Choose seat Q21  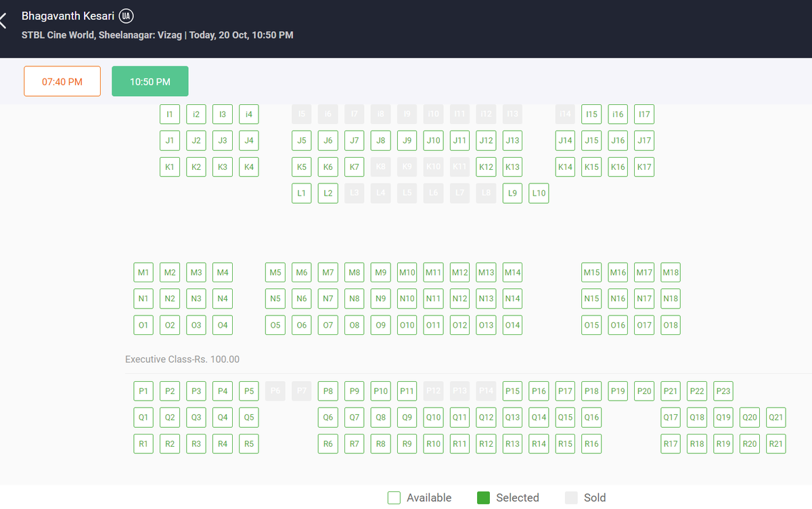tap(776, 418)
